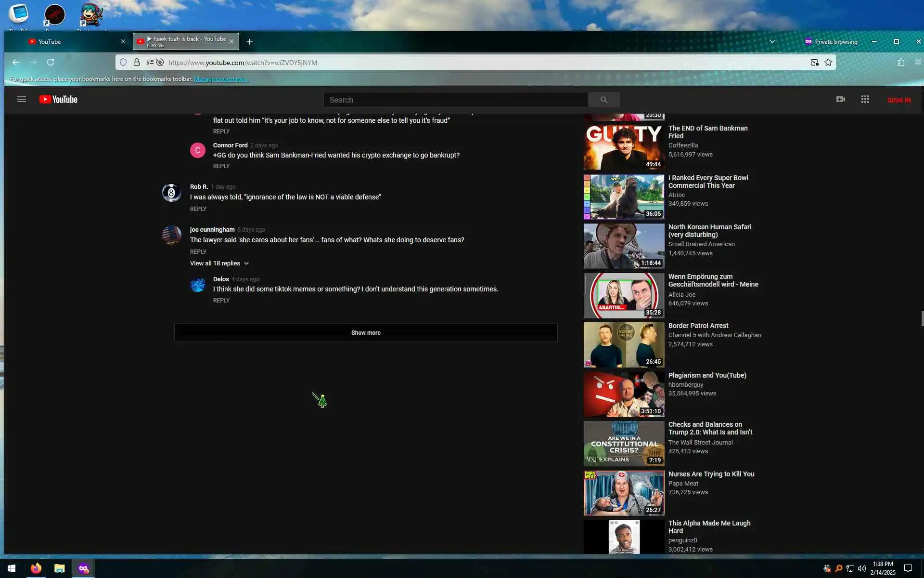Open a new browser tab
Viewport: 924px width, 578px height.
(x=249, y=42)
